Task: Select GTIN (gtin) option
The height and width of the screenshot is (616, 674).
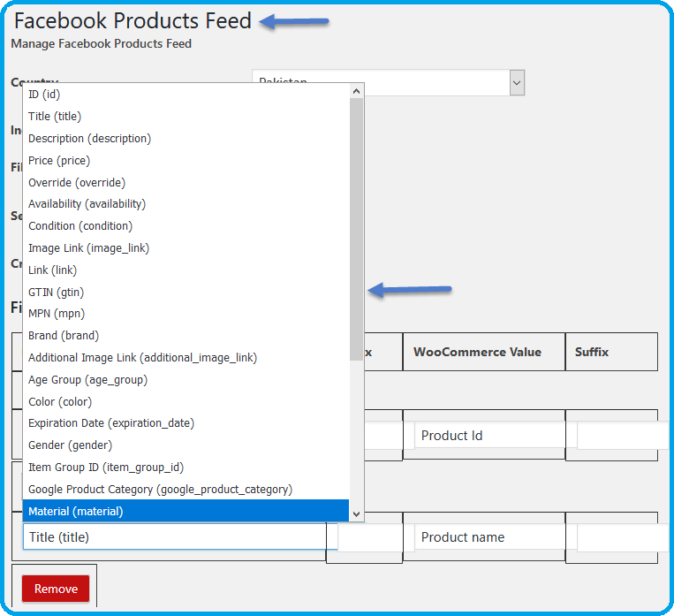Action: point(186,292)
